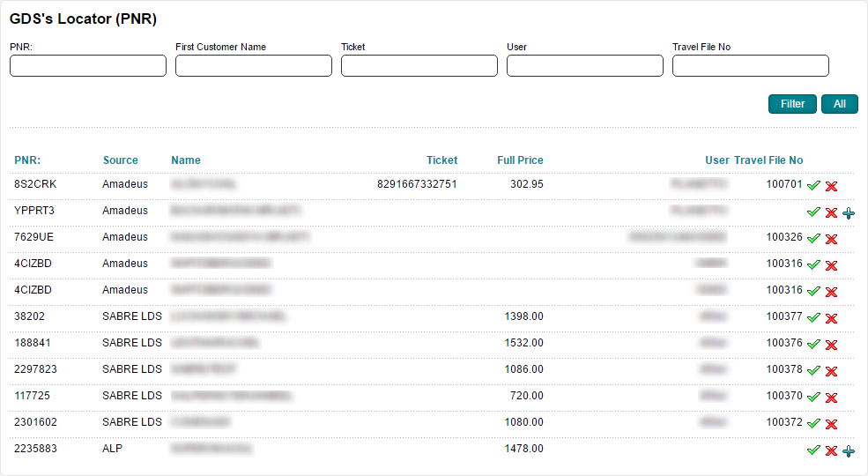Delete the PNR 38202 row

(x=831, y=318)
